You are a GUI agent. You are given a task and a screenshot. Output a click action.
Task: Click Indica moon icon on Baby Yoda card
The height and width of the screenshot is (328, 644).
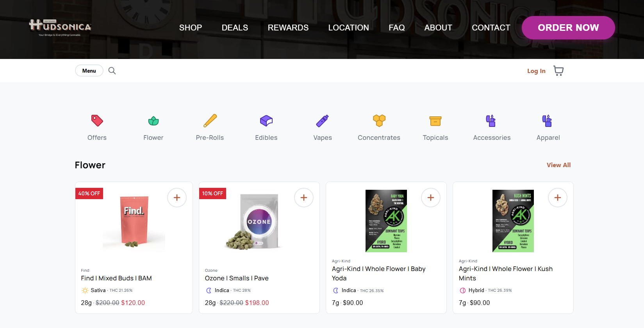tap(336, 291)
